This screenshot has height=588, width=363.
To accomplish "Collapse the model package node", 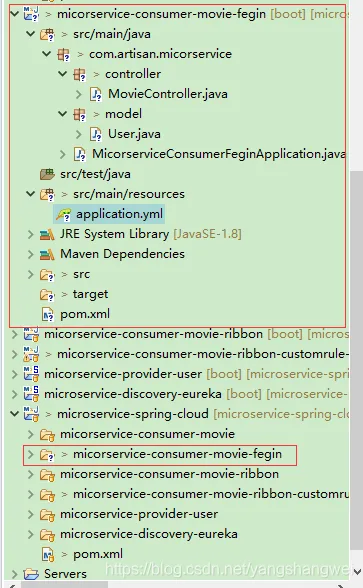I will 63,114.
